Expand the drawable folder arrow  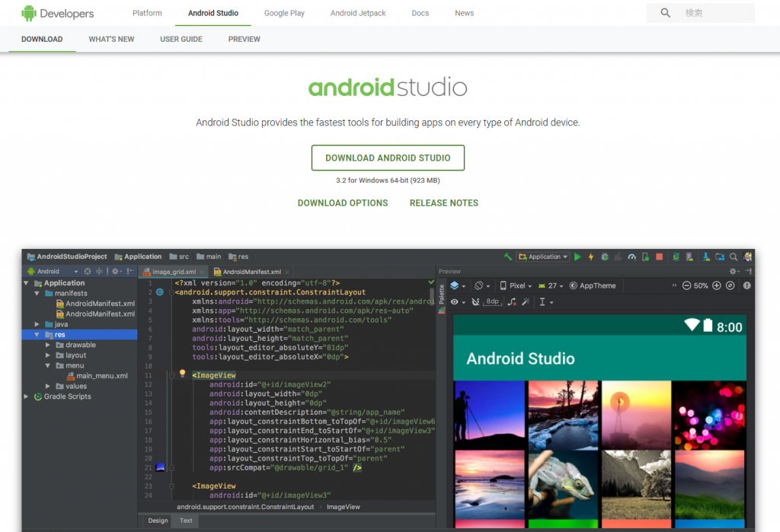(48, 345)
